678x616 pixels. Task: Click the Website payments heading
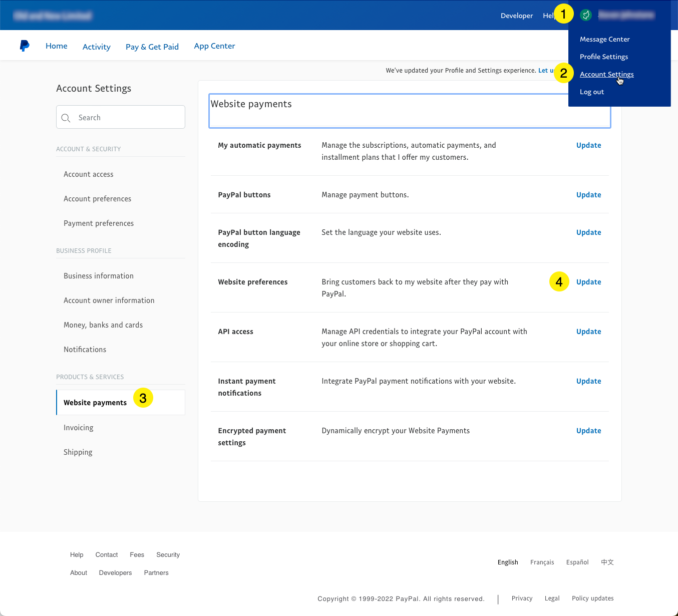pos(251,104)
